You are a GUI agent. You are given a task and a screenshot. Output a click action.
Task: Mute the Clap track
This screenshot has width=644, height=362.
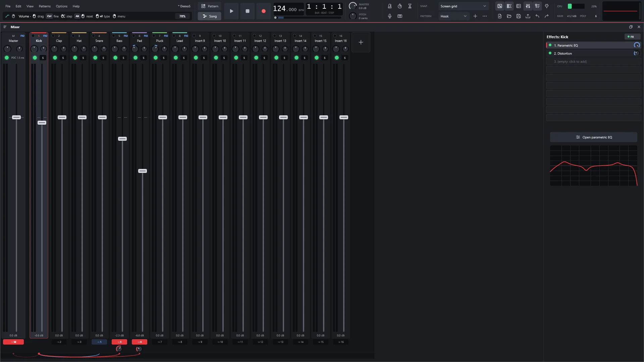[55, 58]
